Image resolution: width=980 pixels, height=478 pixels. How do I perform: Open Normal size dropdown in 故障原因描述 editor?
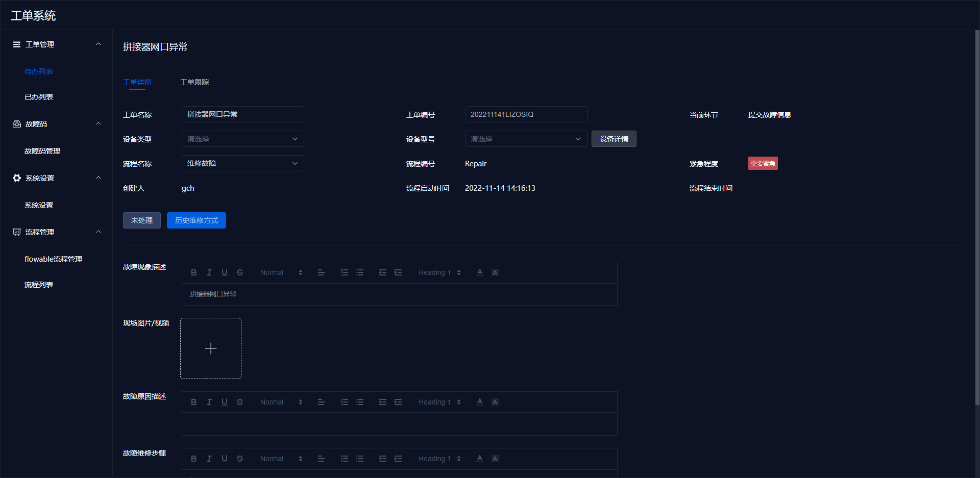(281, 402)
